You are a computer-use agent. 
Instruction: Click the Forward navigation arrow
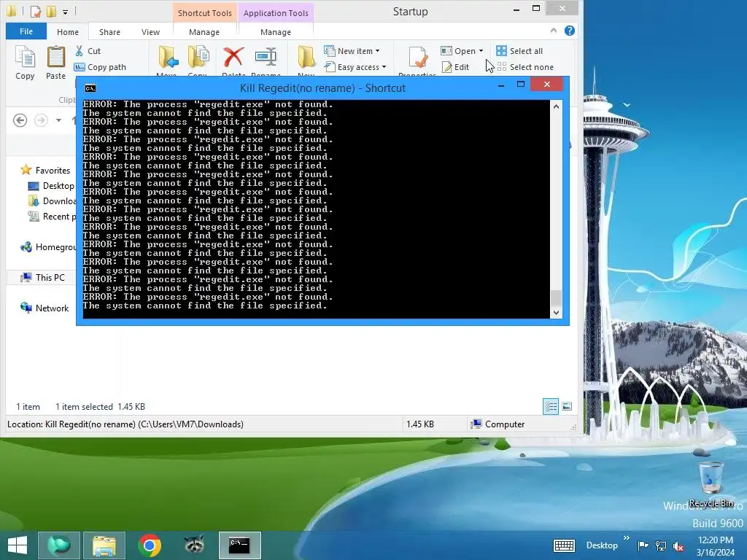pos(41,120)
